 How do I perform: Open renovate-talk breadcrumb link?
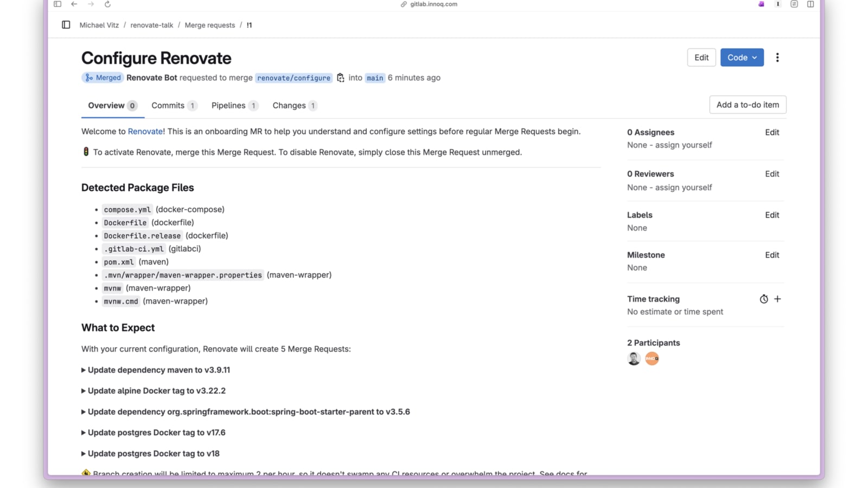click(x=152, y=25)
